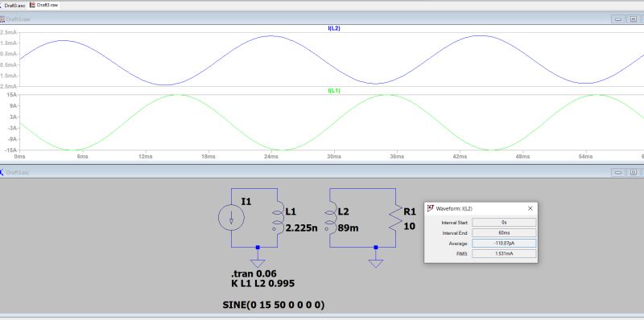The height and width of the screenshot is (320, 644).
Task: Select the L1 inductor symbol
Action: coord(278,218)
